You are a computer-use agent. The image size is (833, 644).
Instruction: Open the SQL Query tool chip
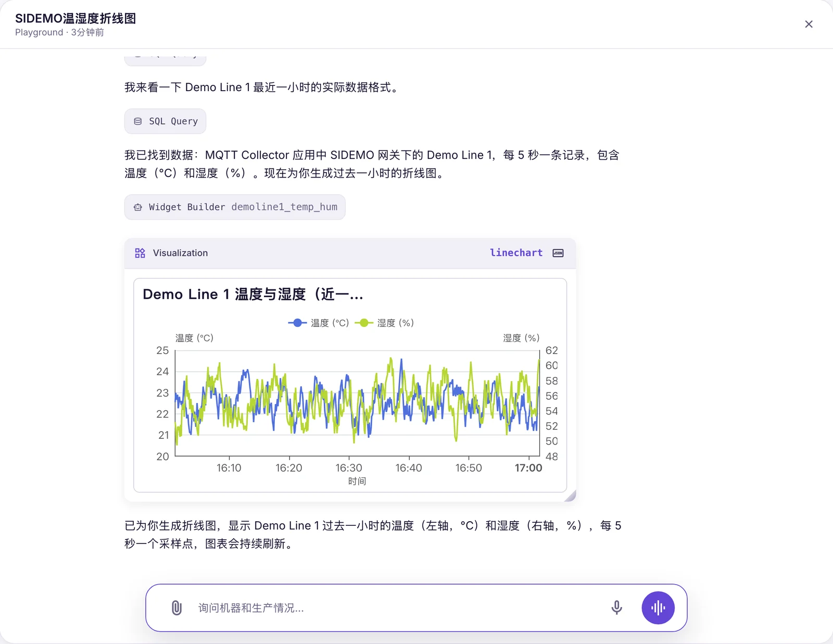165,121
